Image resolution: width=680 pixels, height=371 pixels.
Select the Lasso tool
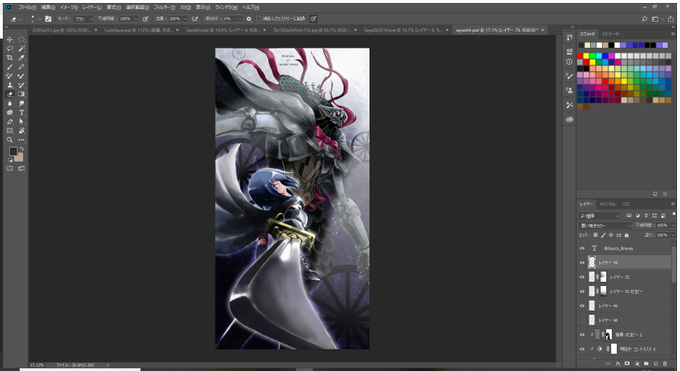[10, 49]
